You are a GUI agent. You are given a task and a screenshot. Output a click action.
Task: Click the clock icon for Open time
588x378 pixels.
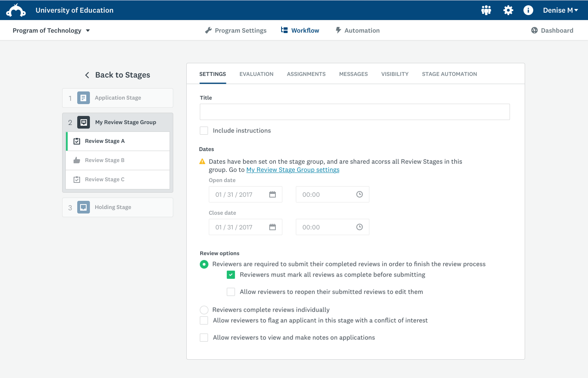359,194
